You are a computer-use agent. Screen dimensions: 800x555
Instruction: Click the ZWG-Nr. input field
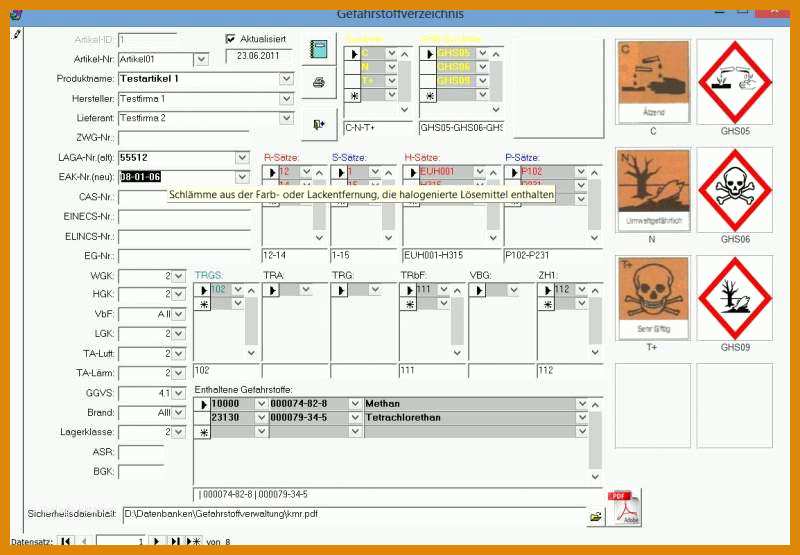(x=184, y=138)
